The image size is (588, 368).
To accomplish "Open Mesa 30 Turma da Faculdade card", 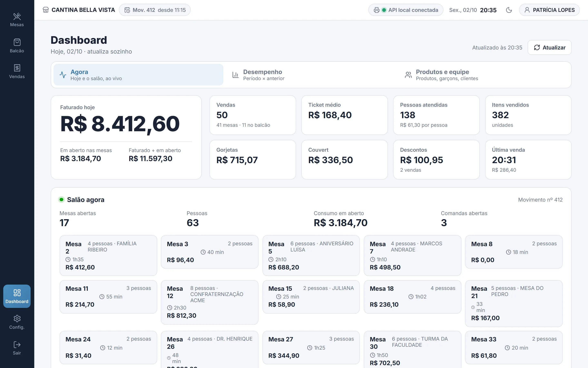I will coord(412,350).
